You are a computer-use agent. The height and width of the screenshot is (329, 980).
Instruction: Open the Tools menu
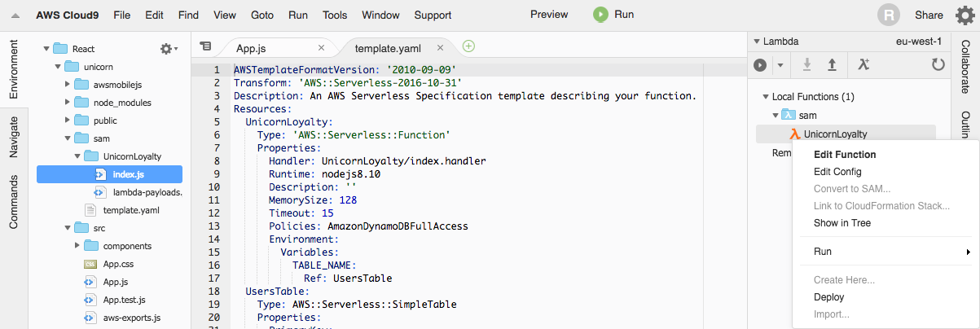335,15
